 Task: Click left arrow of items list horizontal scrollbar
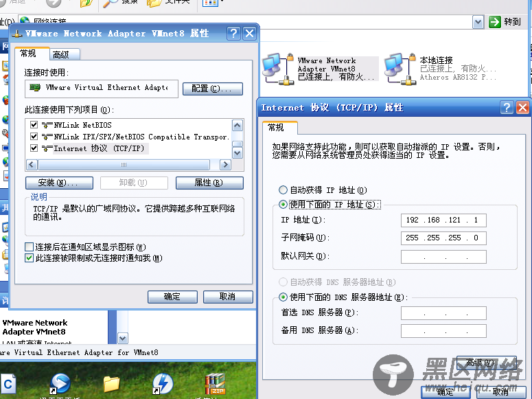click(x=32, y=165)
